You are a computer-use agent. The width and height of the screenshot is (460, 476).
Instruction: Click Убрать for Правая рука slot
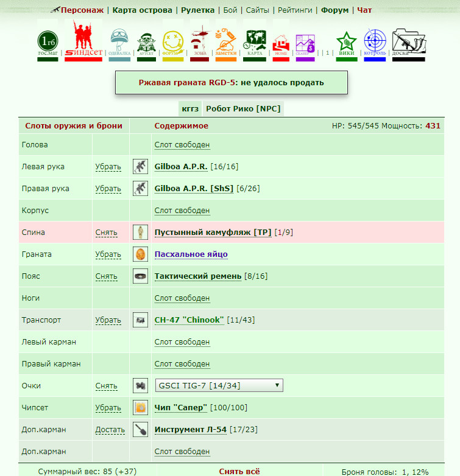point(108,189)
